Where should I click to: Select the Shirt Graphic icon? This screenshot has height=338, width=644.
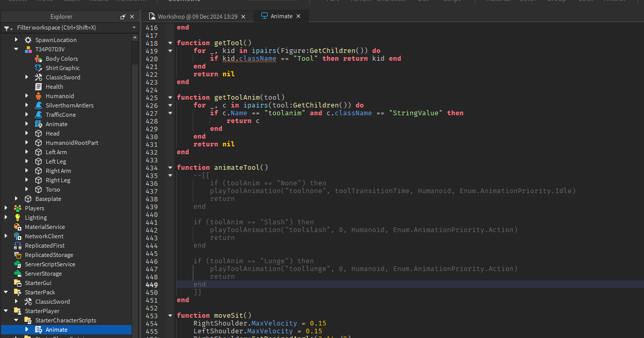click(x=38, y=67)
